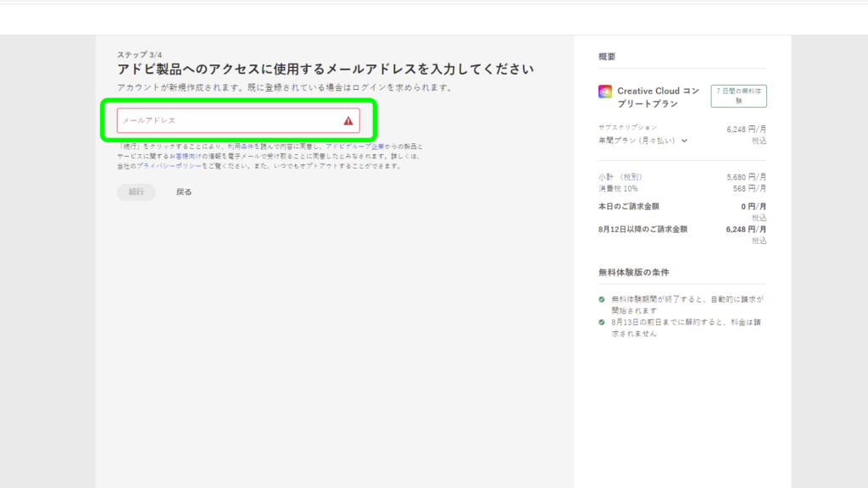Screen dimensions: 868x488
Task: Open the 利用条件 terms of use link
Action: click(x=241, y=147)
